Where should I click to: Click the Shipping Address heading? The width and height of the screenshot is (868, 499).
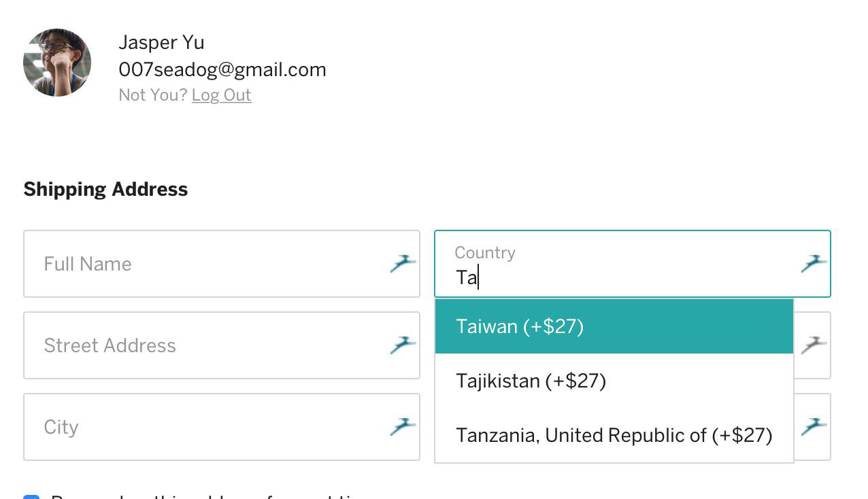point(105,189)
